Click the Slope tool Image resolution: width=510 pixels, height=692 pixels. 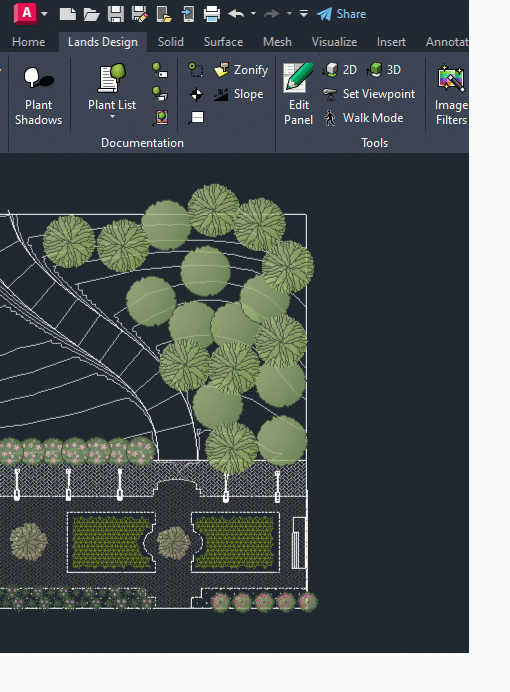coord(238,94)
